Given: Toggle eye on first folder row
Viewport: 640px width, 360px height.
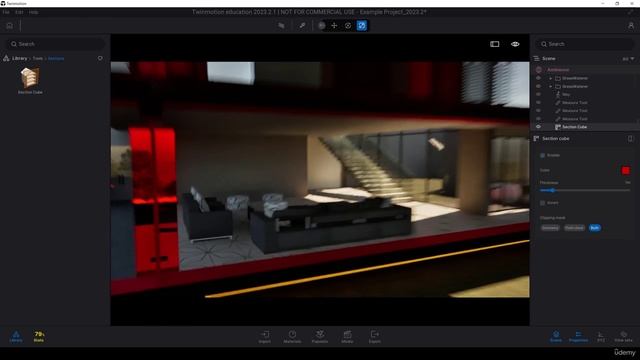Looking at the screenshot, I should 538,78.
